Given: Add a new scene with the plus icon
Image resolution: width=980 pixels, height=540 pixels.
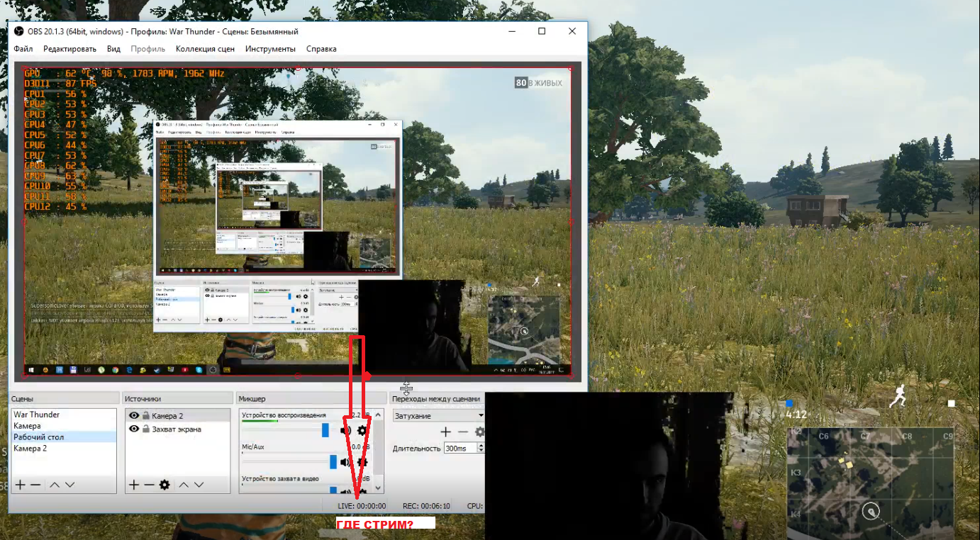Looking at the screenshot, I should pos(21,485).
